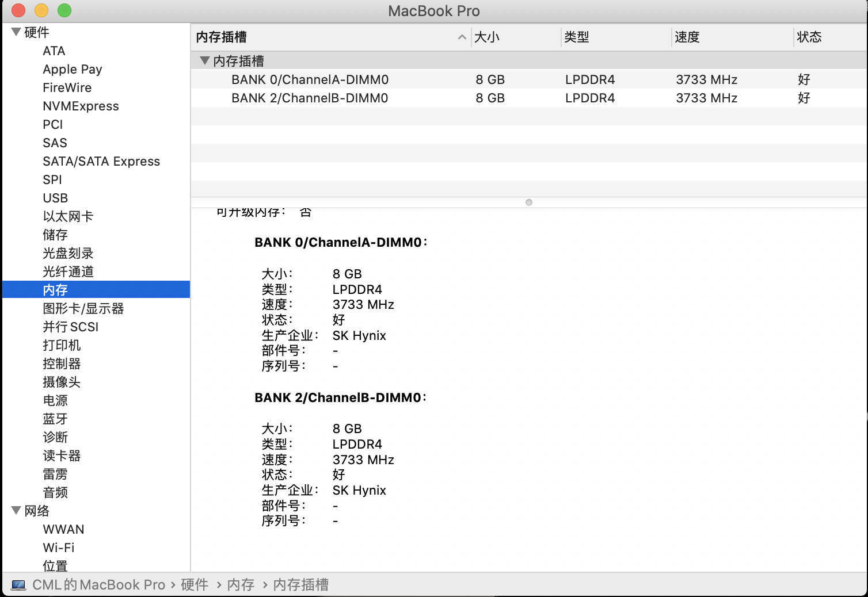Image resolution: width=868 pixels, height=597 pixels.
Task: Click 硬件 in the bottom path bar
Action: pyautogui.click(x=195, y=585)
